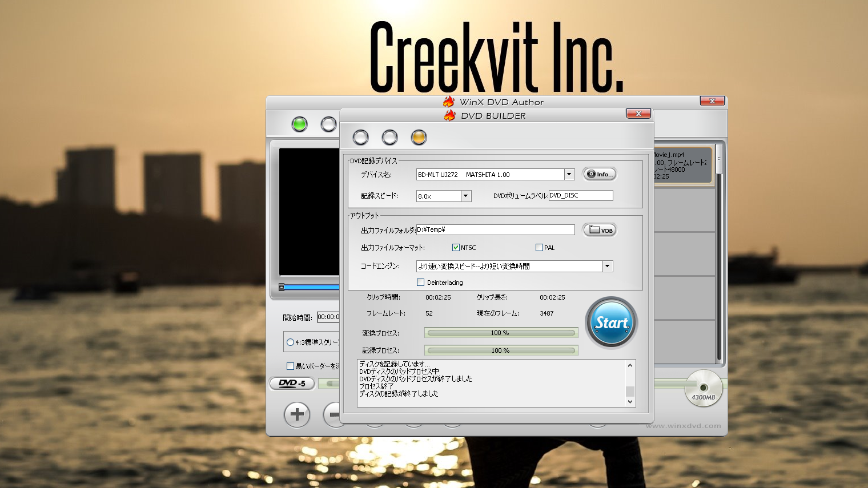The image size is (868, 488).
Task: Click the second gray step circle in DVD Builder
Action: click(389, 138)
